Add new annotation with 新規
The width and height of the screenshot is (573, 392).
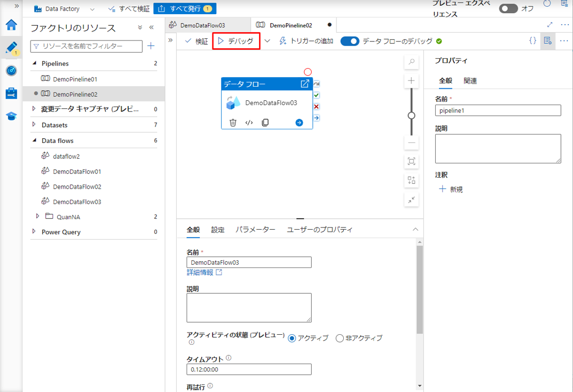pyautogui.click(x=451, y=189)
